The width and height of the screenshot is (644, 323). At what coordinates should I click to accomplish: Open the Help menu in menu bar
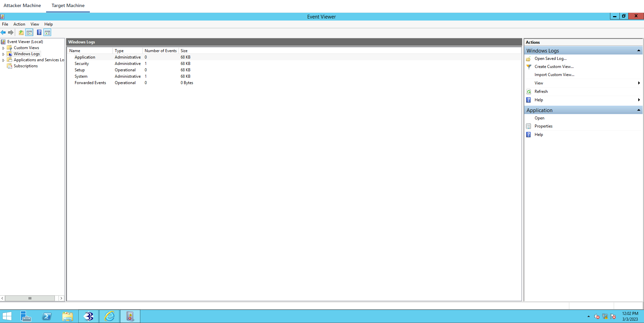point(48,24)
